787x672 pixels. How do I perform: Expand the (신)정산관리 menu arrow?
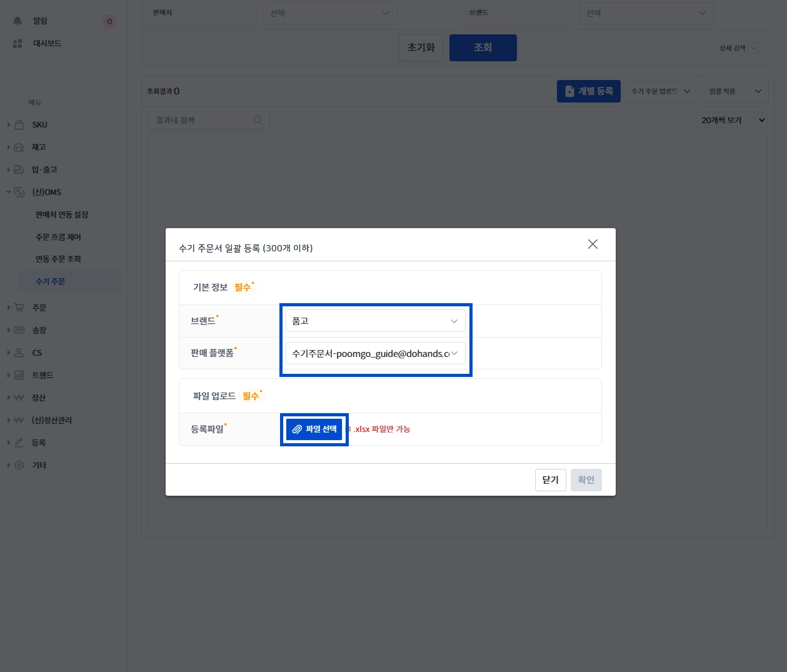coord(9,420)
